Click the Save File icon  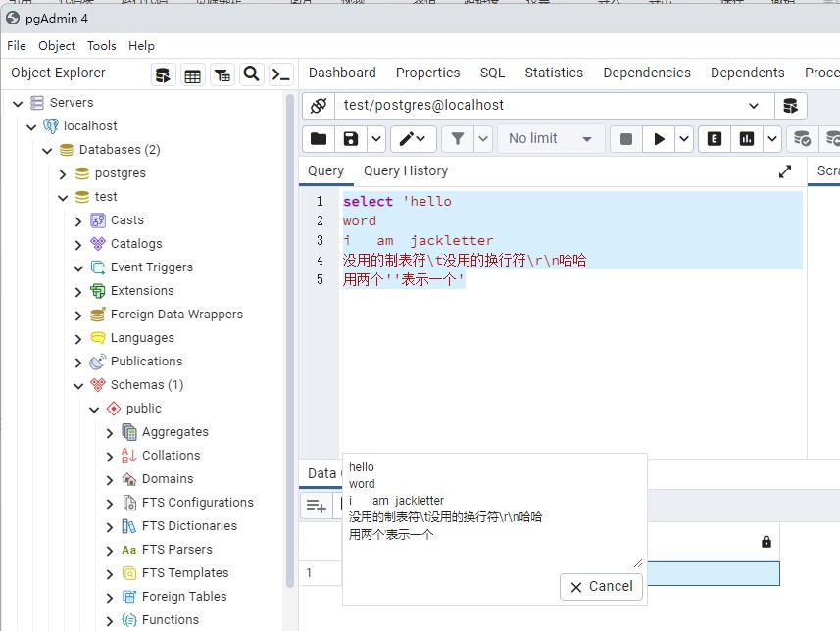[x=351, y=139]
